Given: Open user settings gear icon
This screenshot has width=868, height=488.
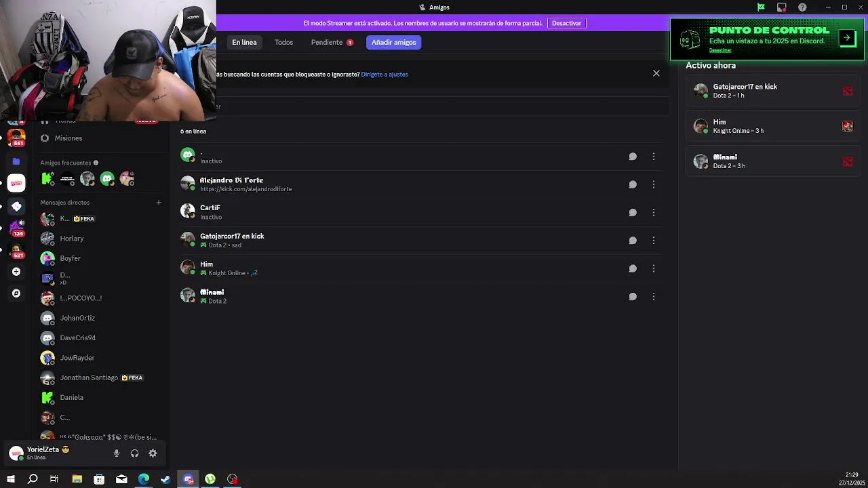Looking at the screenshot, I should (x=153, y=453).
